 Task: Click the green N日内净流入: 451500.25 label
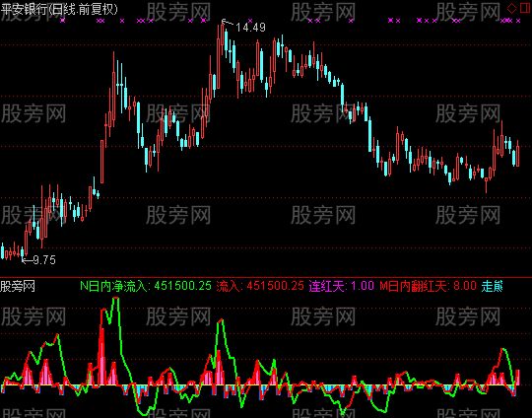click(146, 286)
